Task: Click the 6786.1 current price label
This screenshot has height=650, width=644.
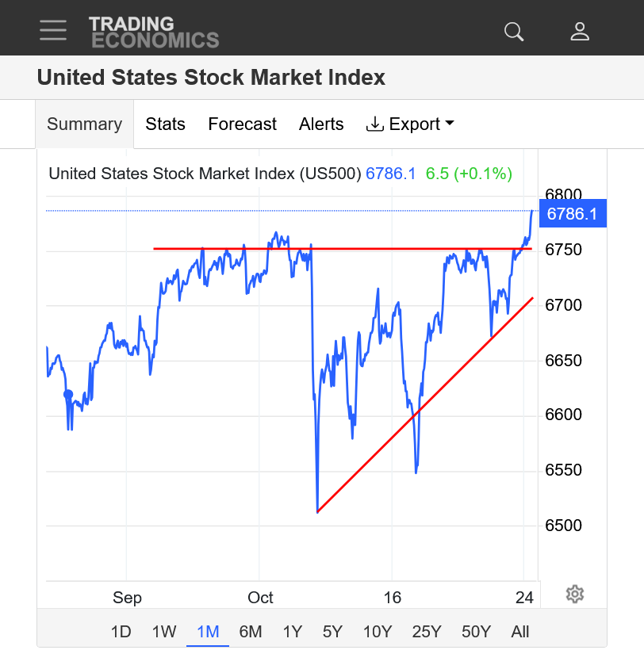Action: click(x=573, y=214)
